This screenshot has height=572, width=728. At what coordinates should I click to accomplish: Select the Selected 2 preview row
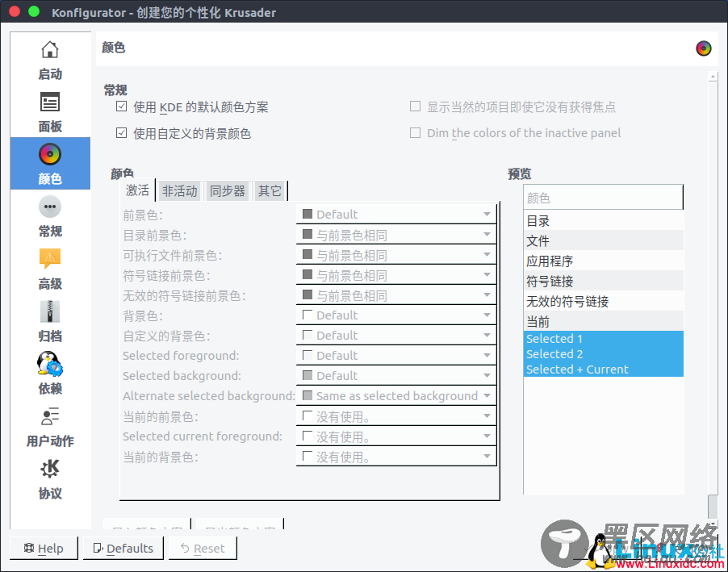pyautogui.click(x=603, y=354)
